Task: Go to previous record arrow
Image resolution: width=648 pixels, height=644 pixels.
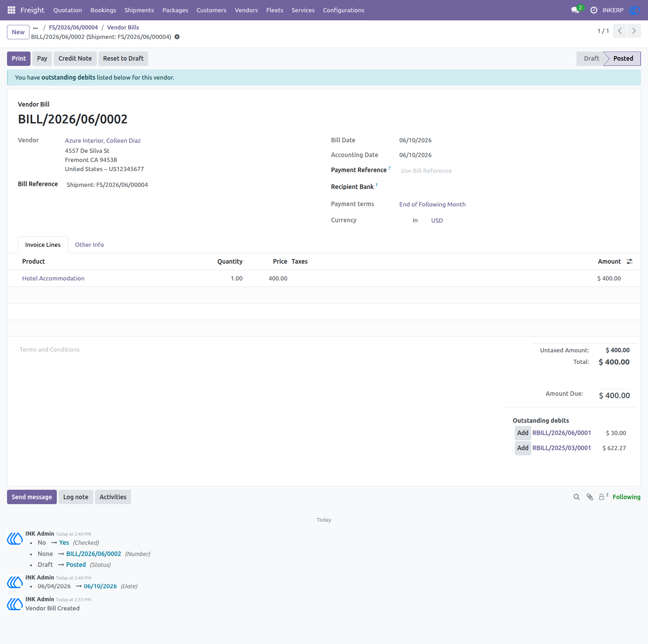Action: [620, 31]
